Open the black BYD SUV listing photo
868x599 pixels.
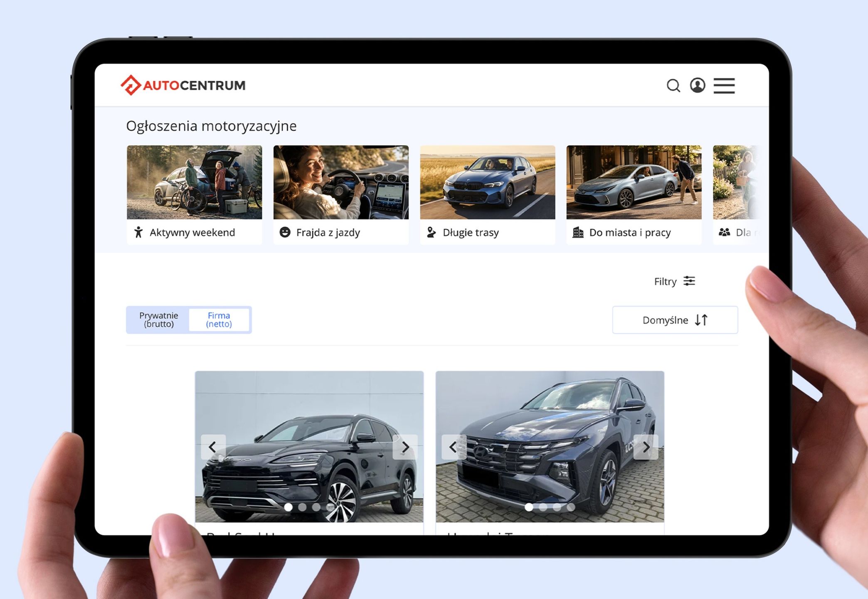(309, 446)
